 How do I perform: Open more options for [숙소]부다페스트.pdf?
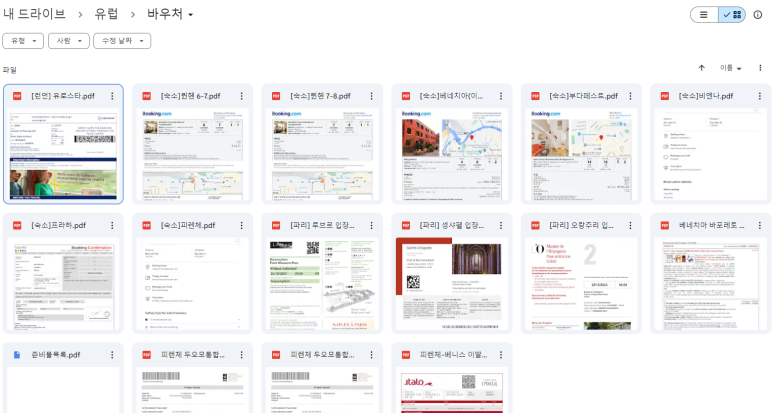[x=631, y=96]
